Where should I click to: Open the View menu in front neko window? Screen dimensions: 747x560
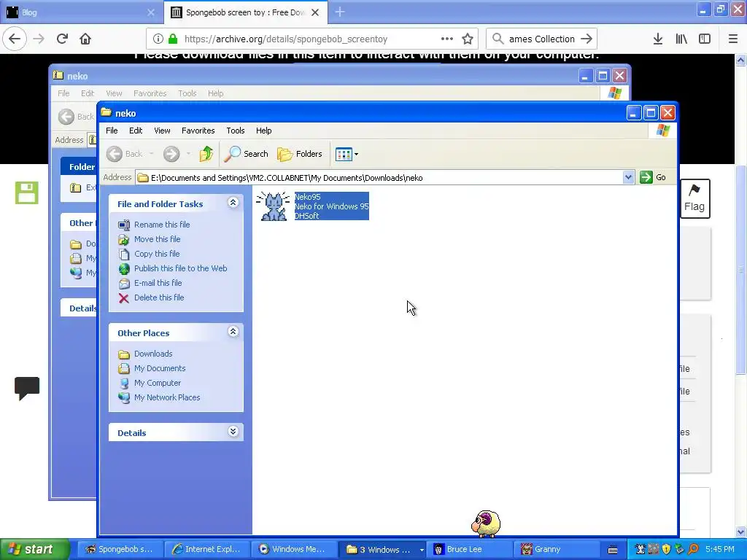tap(162, 131)
